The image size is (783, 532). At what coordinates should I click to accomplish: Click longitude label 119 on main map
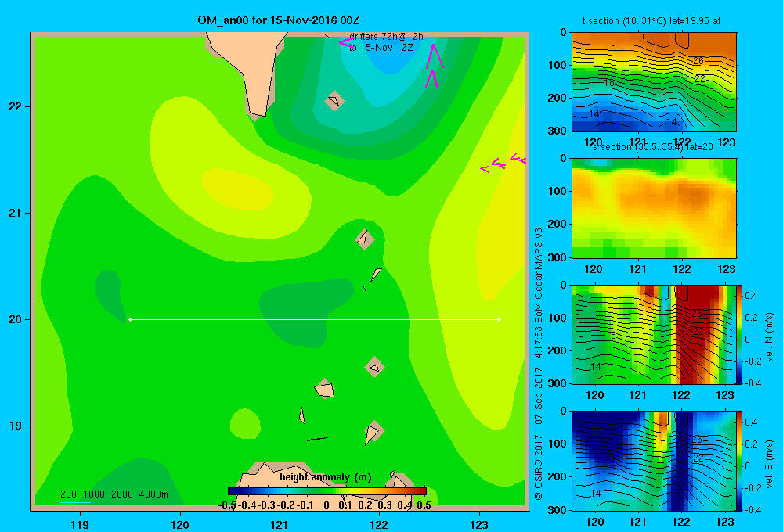[80, 524]
